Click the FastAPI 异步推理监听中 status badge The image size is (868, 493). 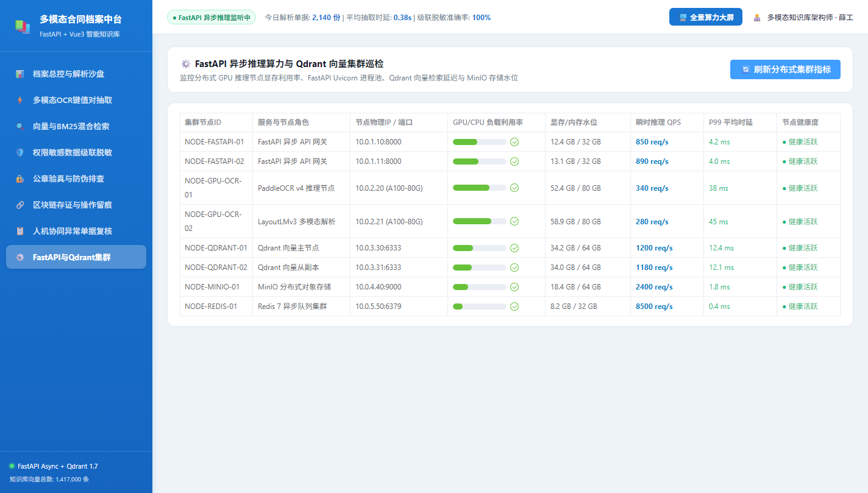[212, 18]
